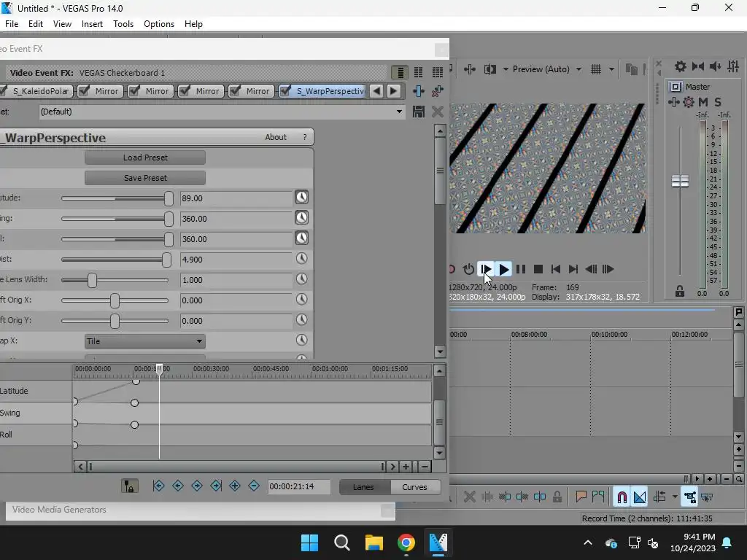
Task: Open Windows Start menu
Action: click(x=309, y=542)
